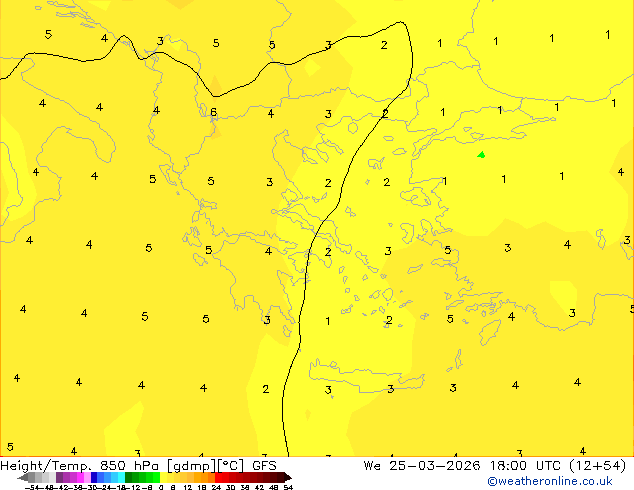Viewport: 634px width, 490px height.
Task: Click the '18:00 UTC' time label
Action: click(x=525, y=466)
